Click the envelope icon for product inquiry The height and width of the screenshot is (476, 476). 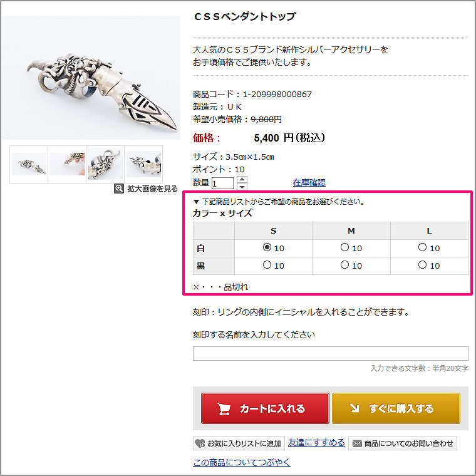coord(357,443)
